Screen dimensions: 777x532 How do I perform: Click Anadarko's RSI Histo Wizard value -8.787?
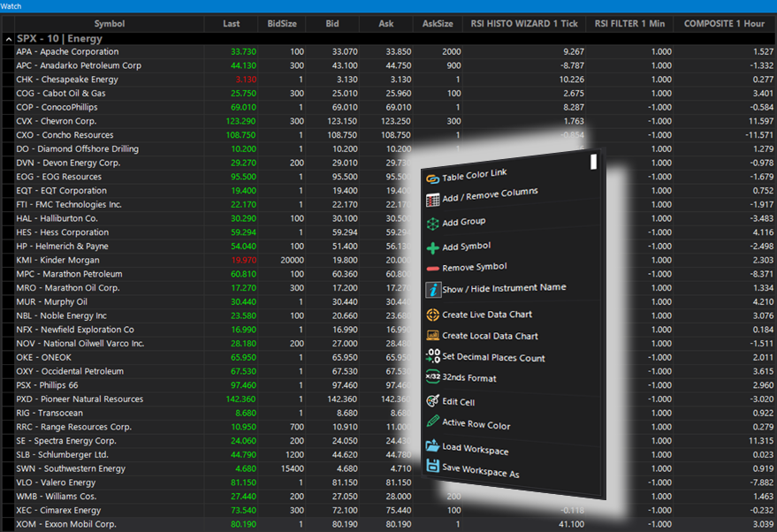tap(572, 65)
